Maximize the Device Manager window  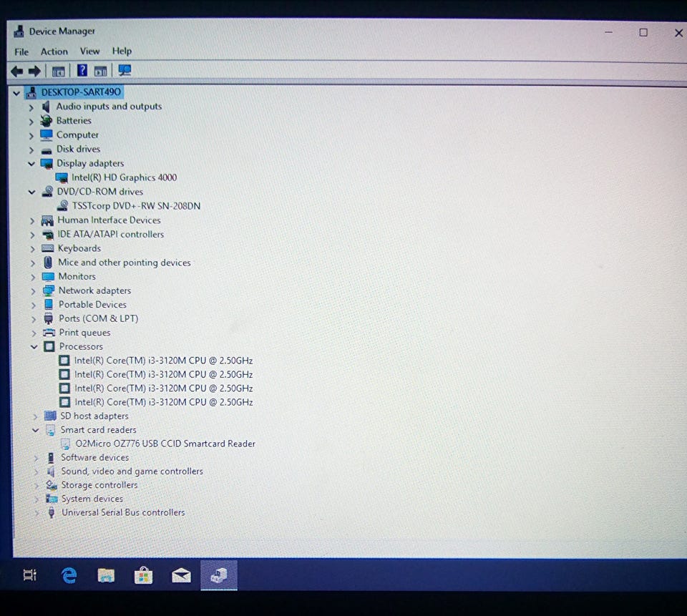pyautogui.click(x=643, y=32)
